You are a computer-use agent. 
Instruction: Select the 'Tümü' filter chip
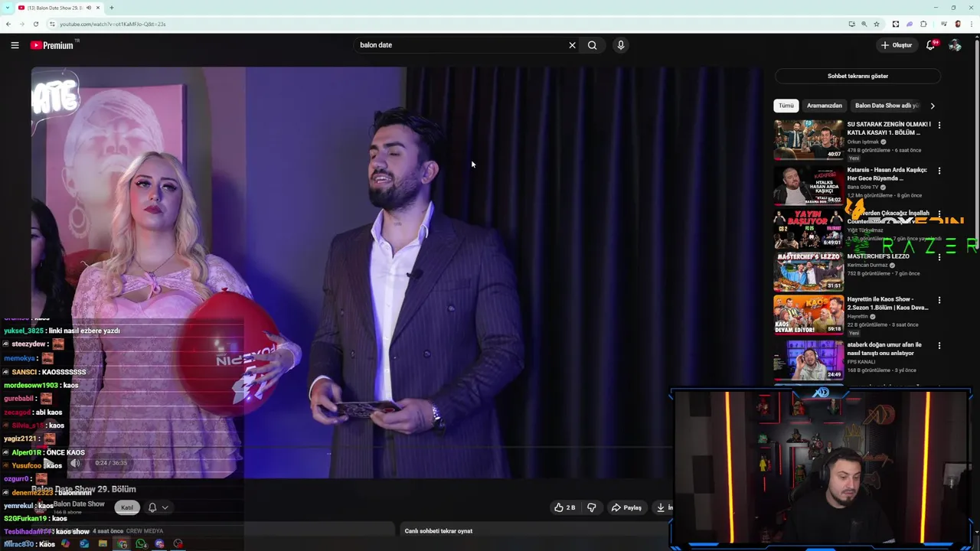[786, 106]
